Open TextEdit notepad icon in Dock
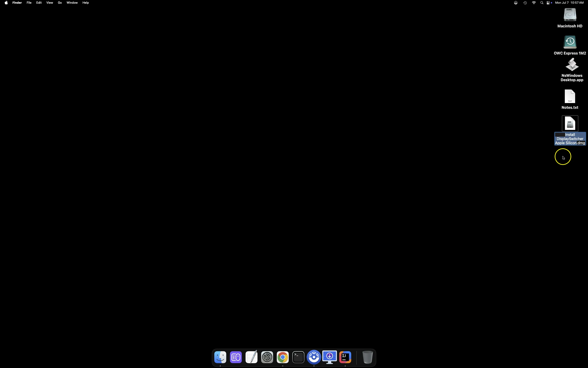Screen dimensions: 588x368 tap(252, 357)
